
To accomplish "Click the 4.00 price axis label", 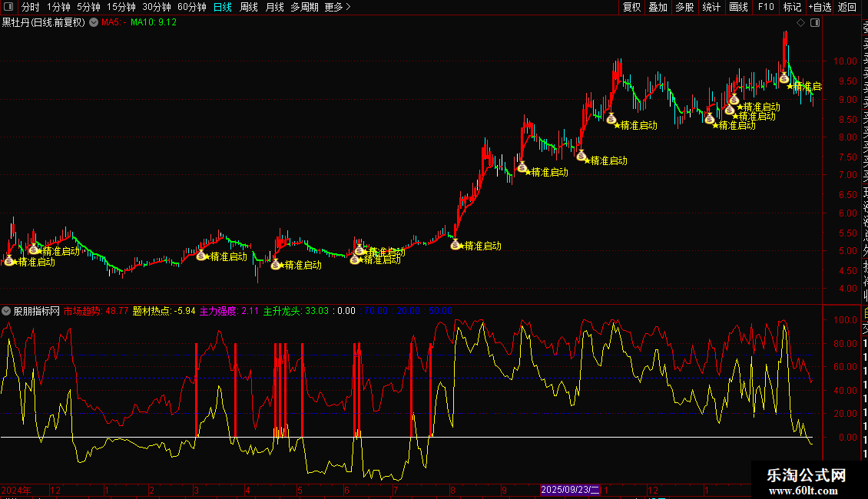I will 847,288.
